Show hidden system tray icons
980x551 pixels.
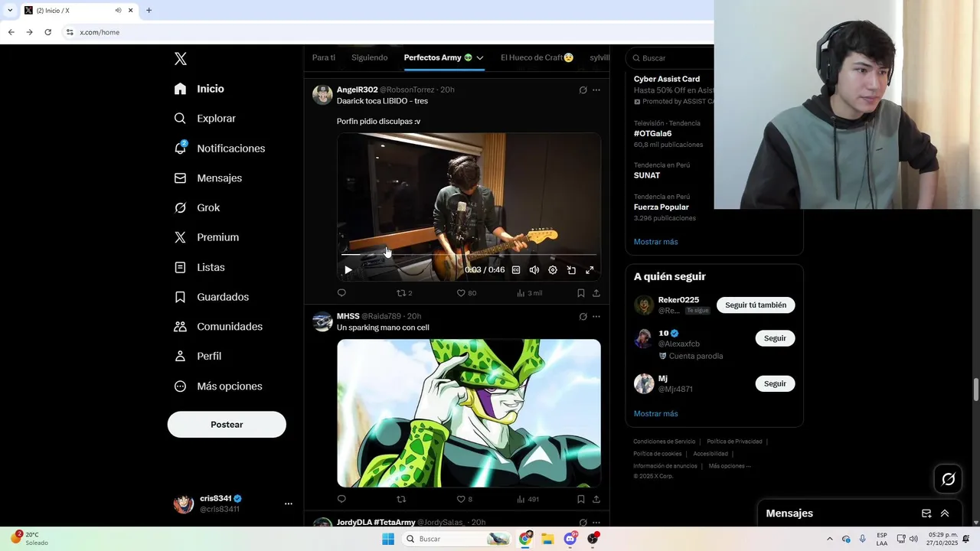pyautogui.click(x=829, y=539)
